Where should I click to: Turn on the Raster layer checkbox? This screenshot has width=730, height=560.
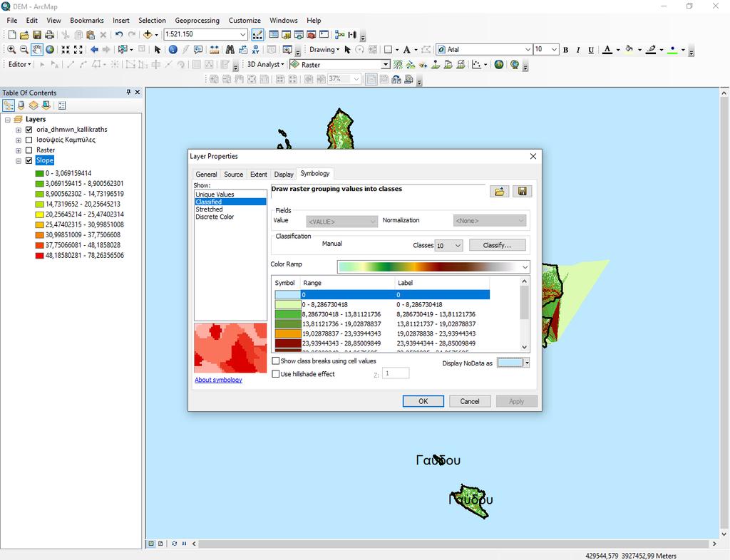coord(29,150)
